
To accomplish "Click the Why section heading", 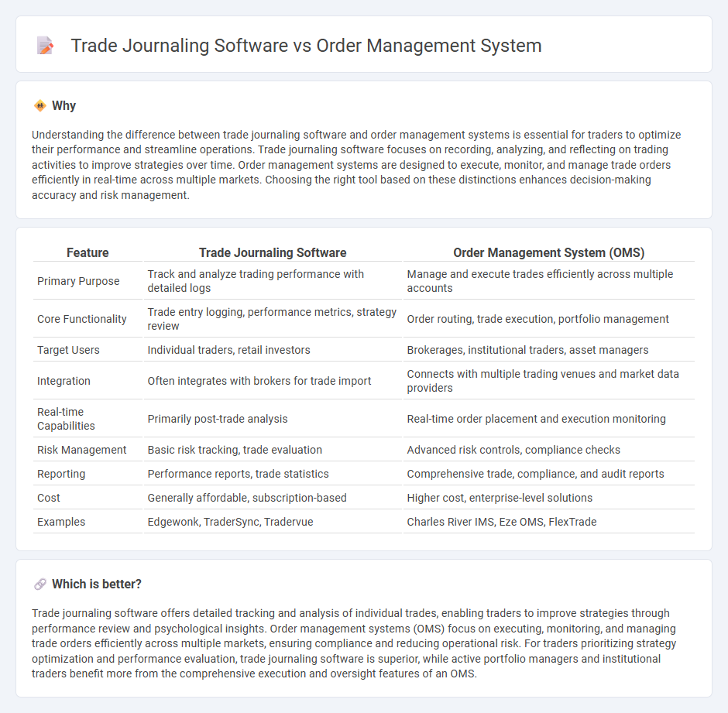I will click(x=64, y=106).
